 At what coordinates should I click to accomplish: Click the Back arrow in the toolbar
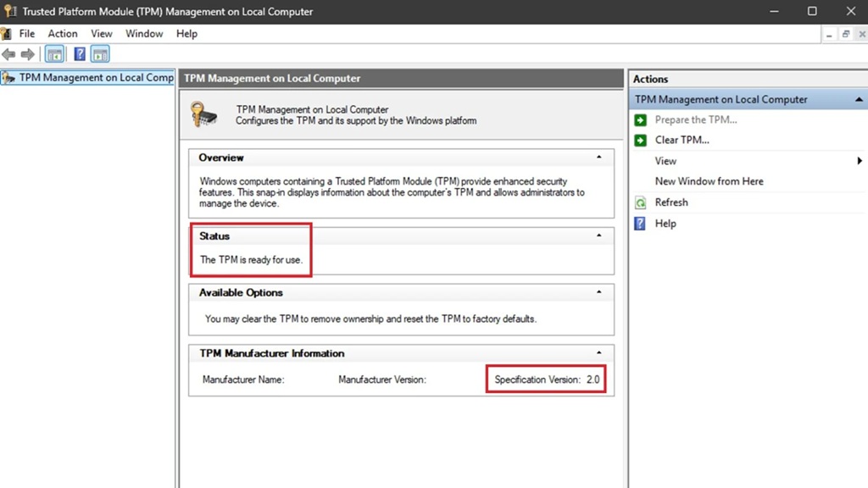point(8,54)
